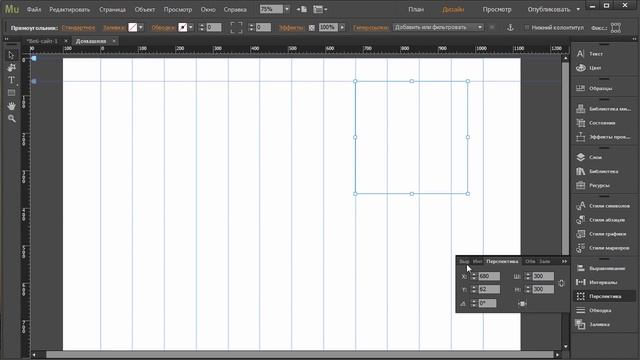The height and width of the screenshot is (360, 640).
Task: Toggle constrain width and height proportions
Action: click(x=561, y=283)
